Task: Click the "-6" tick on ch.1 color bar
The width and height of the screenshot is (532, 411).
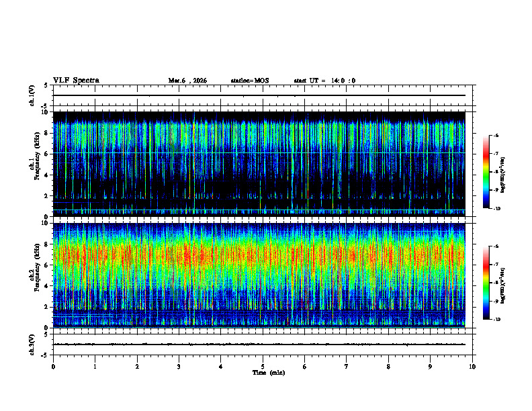Action: pos(496,135)
